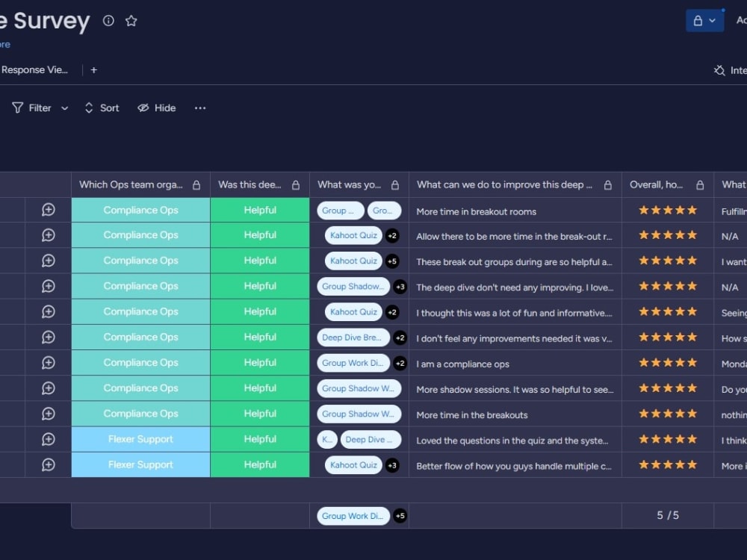Image resolution: width=747 pixels, height=560 pixels.
Task: Open conversation for 'More time in the breakouts' row
Action: (x=48, y=414)
